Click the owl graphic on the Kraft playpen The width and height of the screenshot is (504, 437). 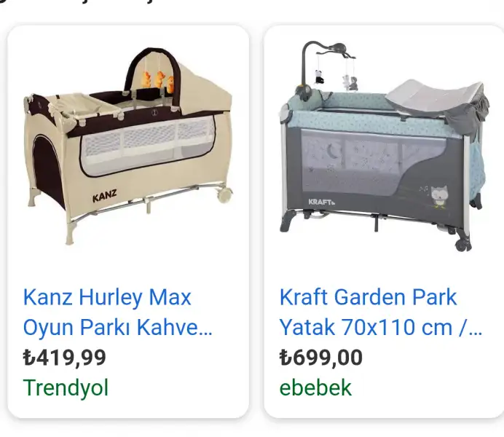[x=438, y=197]
